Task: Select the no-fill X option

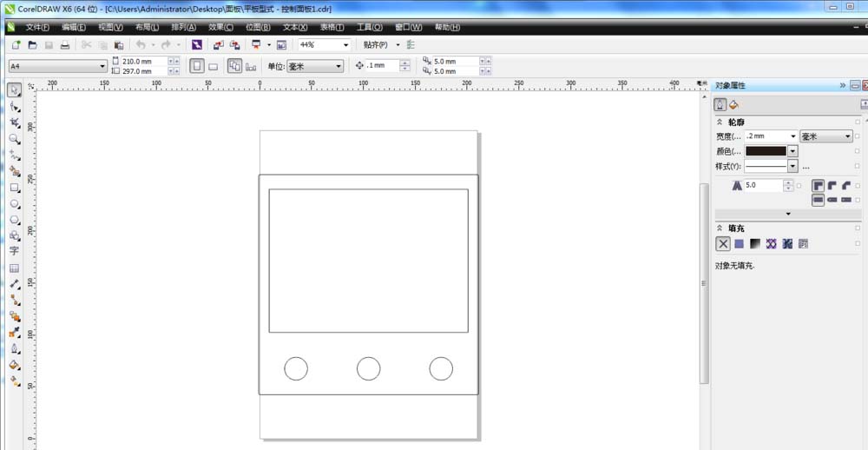Action: 722,244
